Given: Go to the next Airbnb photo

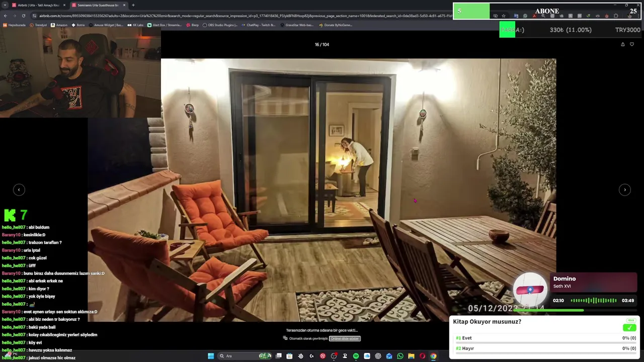Looking at the screenshot, I should (624, 190).
